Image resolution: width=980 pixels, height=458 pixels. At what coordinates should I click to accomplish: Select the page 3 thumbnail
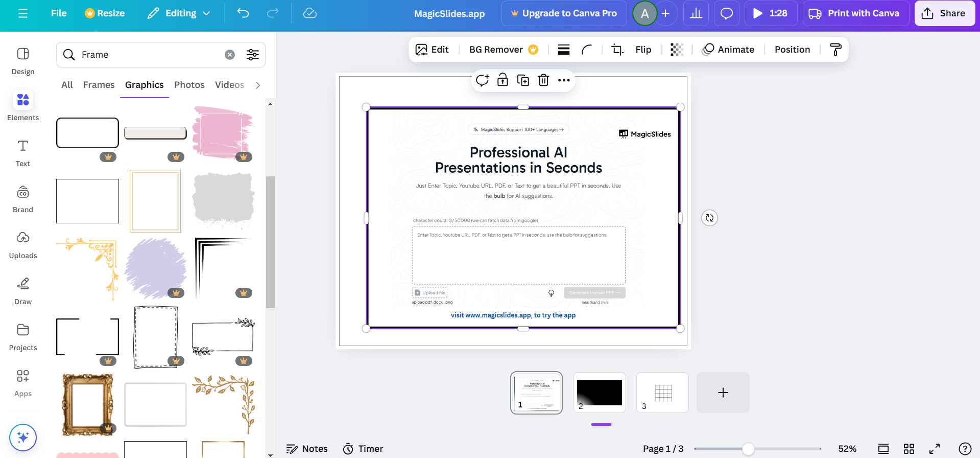coord(663,393)
